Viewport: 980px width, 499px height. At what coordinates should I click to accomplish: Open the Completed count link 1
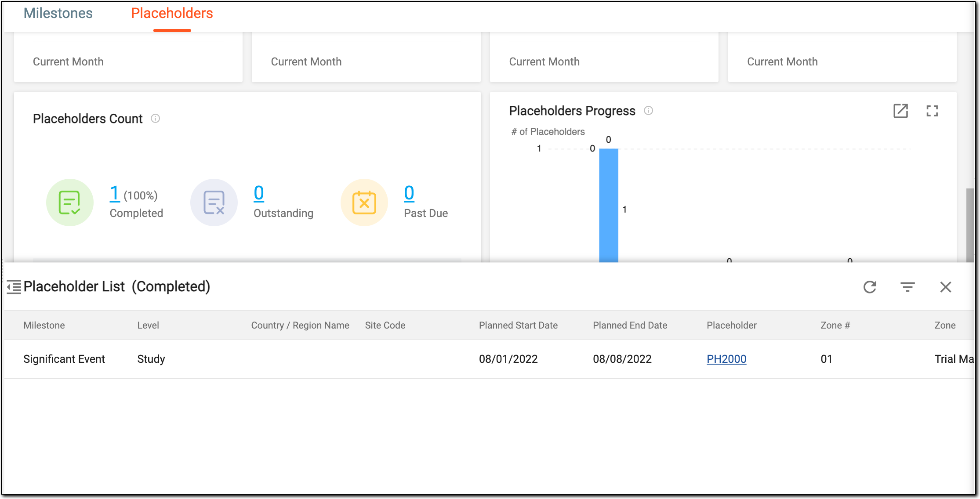pos(115,193)
